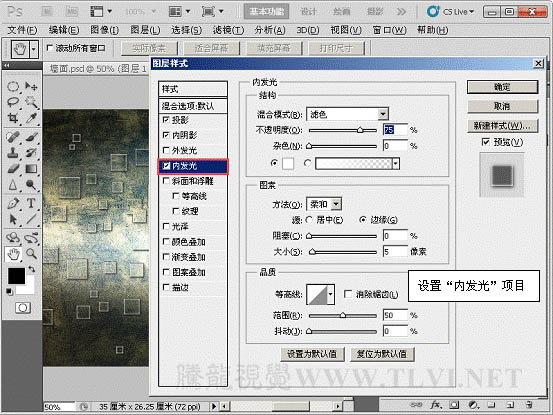Select the Gradient tool

click(x=31, y=169)
